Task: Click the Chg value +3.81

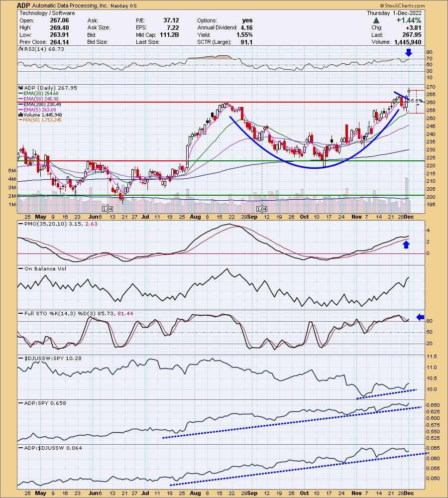Action: (414, 27)
